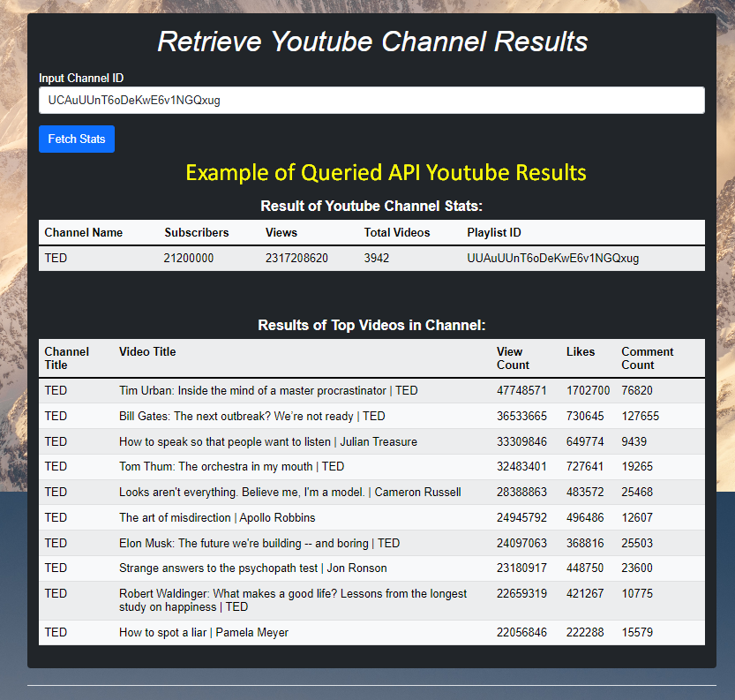This screenshot has width=735, height=700.
Task: Select the Tim Urban procrastinator video title
Action: pos(268,390)
